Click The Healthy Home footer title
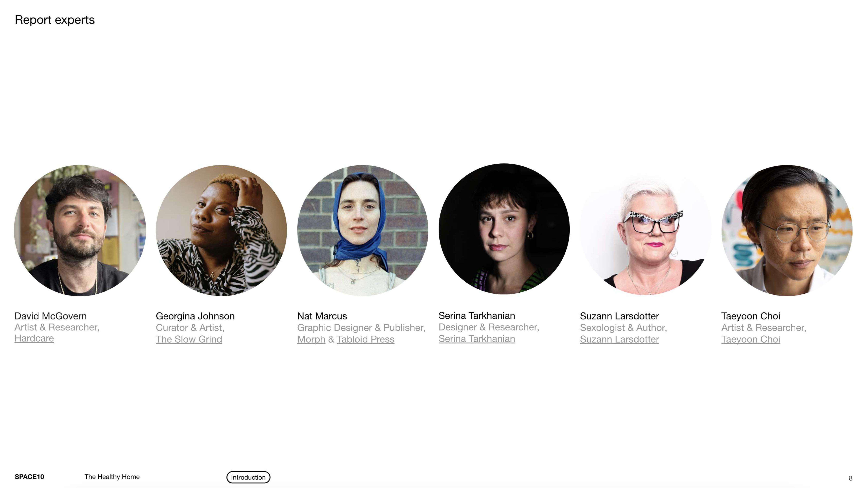This screenshot has height=488, width=868. (x=112, y=477)
